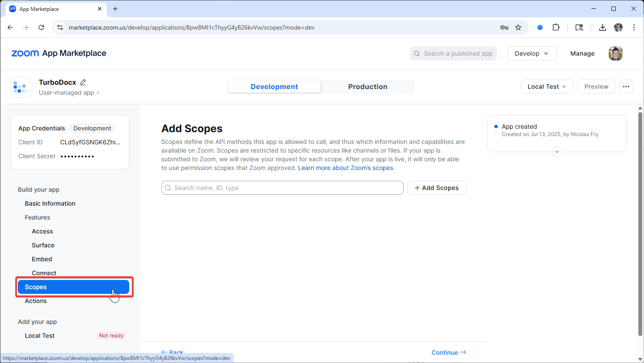Open Actions in the sidebar
Screen dimensions: 644x363
pyautogui.click(x=36, y=301)
